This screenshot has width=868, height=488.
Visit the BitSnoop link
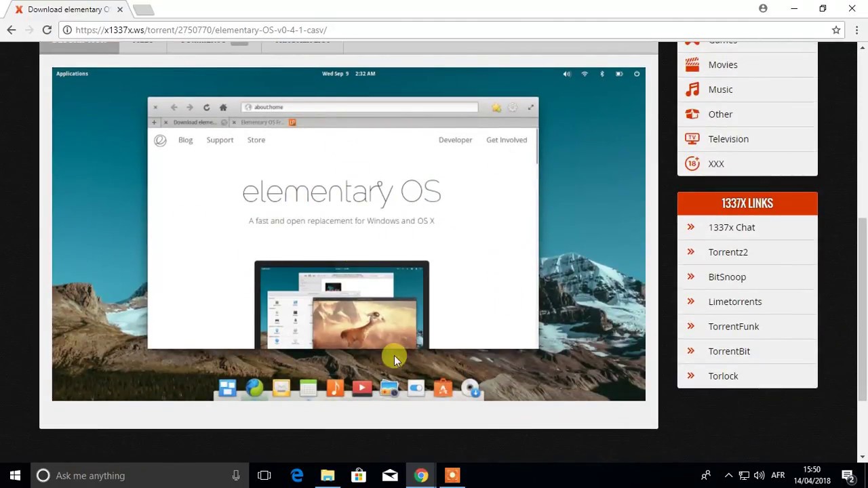tap(727, 277)
